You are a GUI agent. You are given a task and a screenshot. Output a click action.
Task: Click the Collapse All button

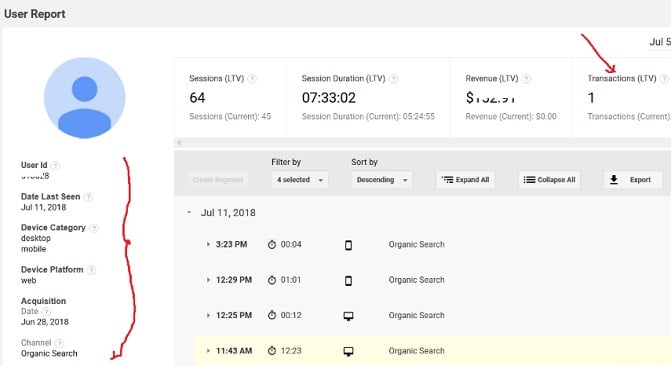[549, 180]
